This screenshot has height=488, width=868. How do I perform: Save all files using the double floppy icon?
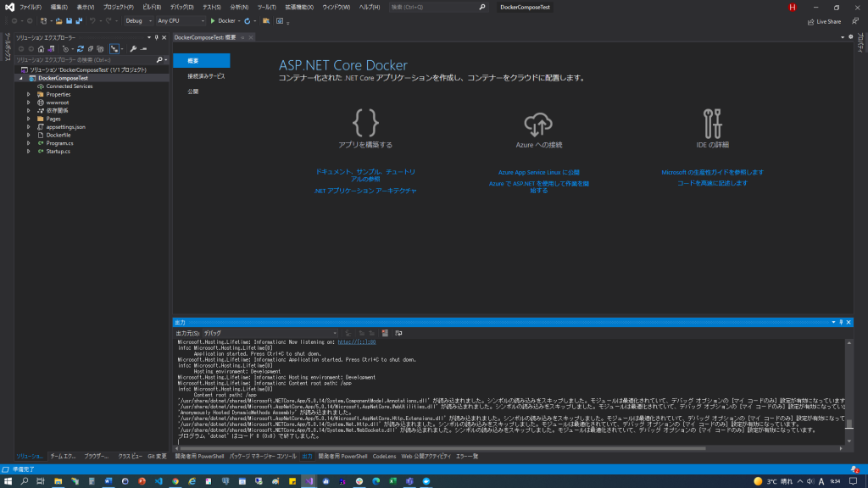click(79, 21)
